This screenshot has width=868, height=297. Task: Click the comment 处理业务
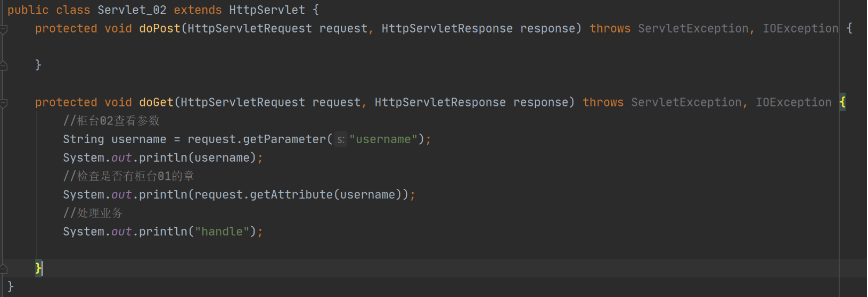pyautogui.click(x=93, y=213)
